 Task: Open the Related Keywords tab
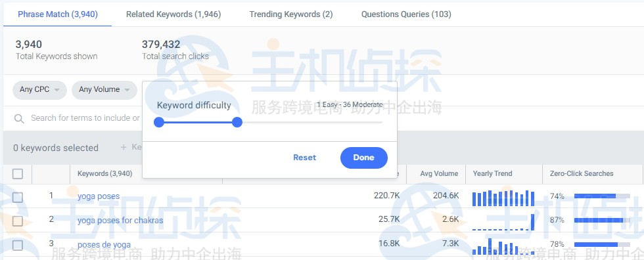click(x=173, y=14)
